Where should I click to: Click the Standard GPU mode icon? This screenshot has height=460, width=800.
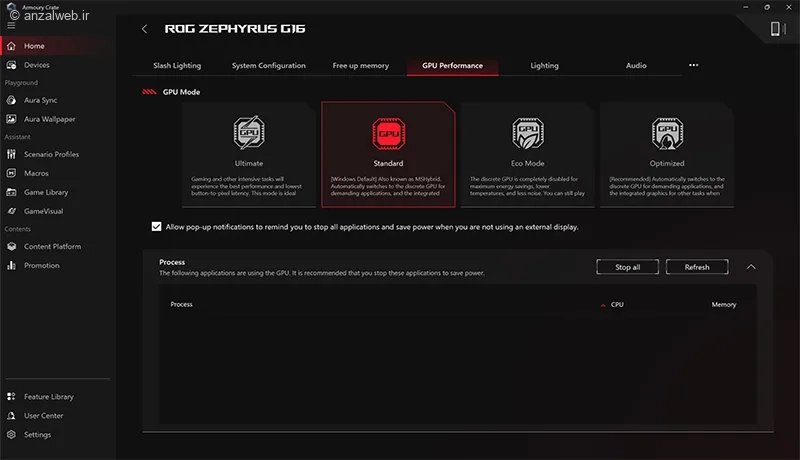point(388,134)
